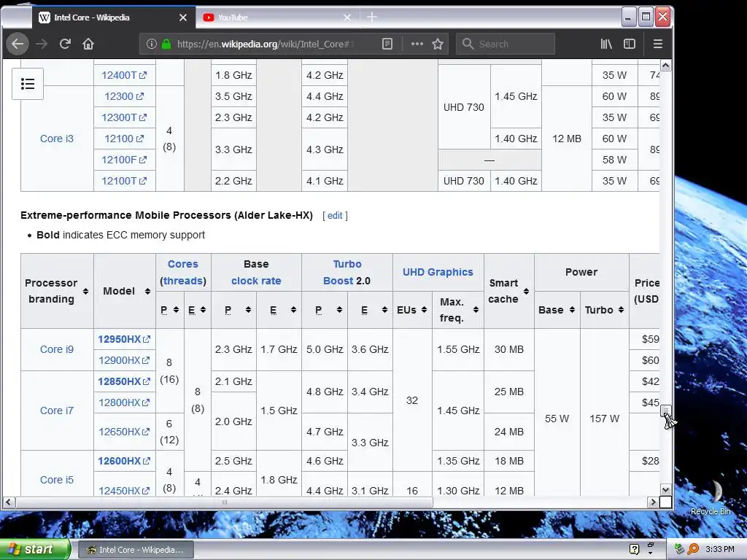747x560 pixels.
Task: Open the threads header link
Action: tap(183, 281)
